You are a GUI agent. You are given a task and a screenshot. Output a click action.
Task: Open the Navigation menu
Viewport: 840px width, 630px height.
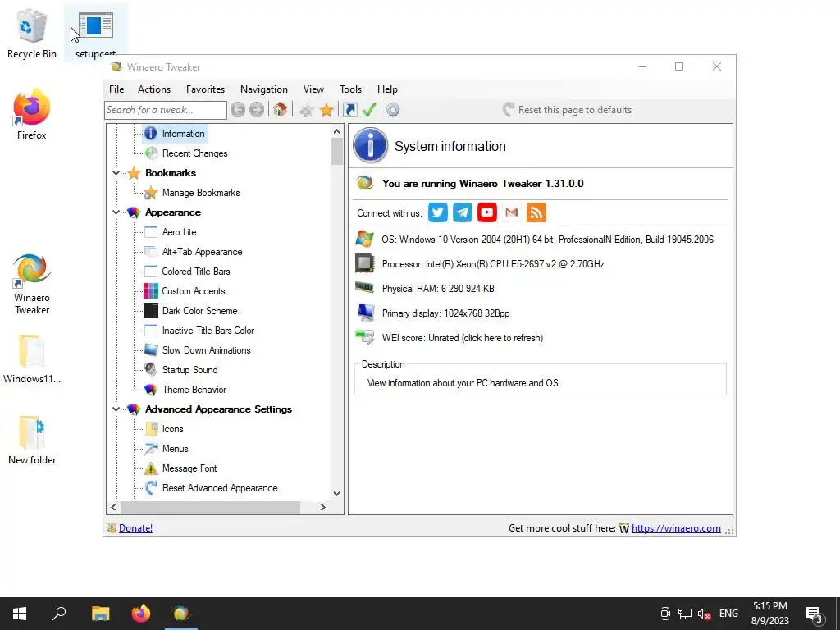(264, 89)
